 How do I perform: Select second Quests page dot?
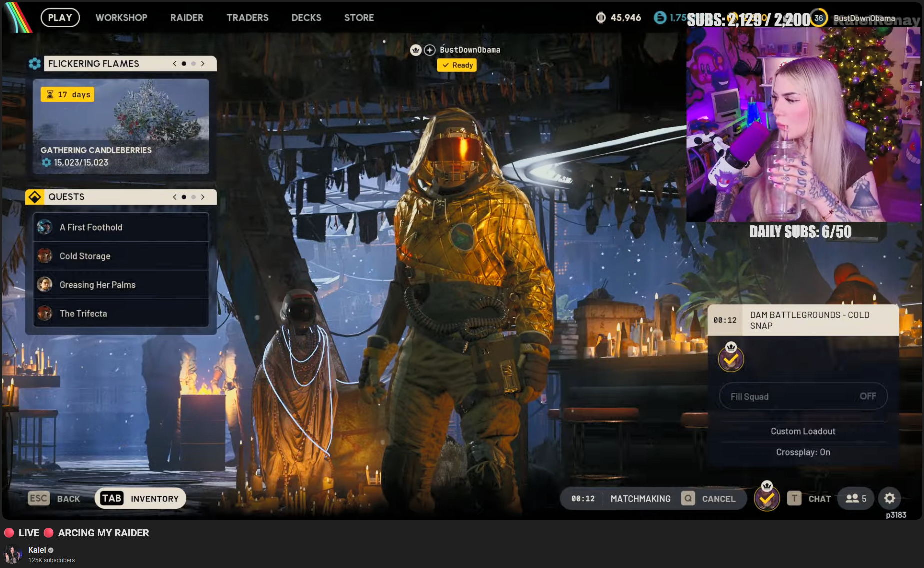click(x=193, y=197)
